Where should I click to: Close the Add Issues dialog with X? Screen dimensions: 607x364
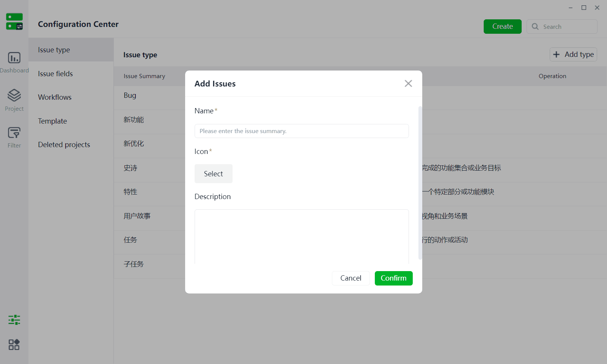(x=408, y=83)
